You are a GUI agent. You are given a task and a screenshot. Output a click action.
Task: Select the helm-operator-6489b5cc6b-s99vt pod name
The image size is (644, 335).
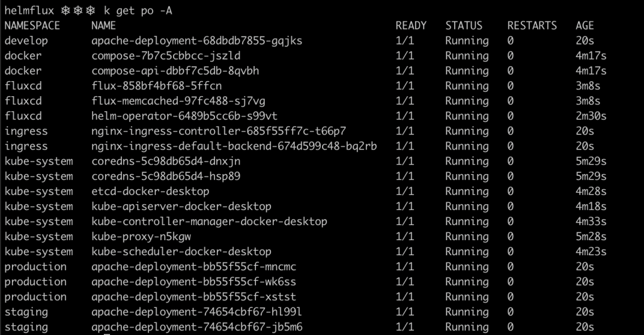tap(184, 116)
